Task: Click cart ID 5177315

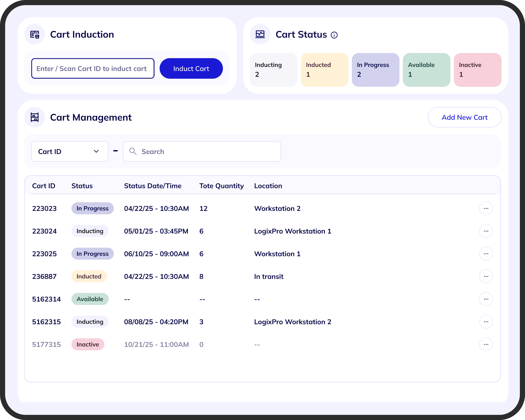Action: 46,345
